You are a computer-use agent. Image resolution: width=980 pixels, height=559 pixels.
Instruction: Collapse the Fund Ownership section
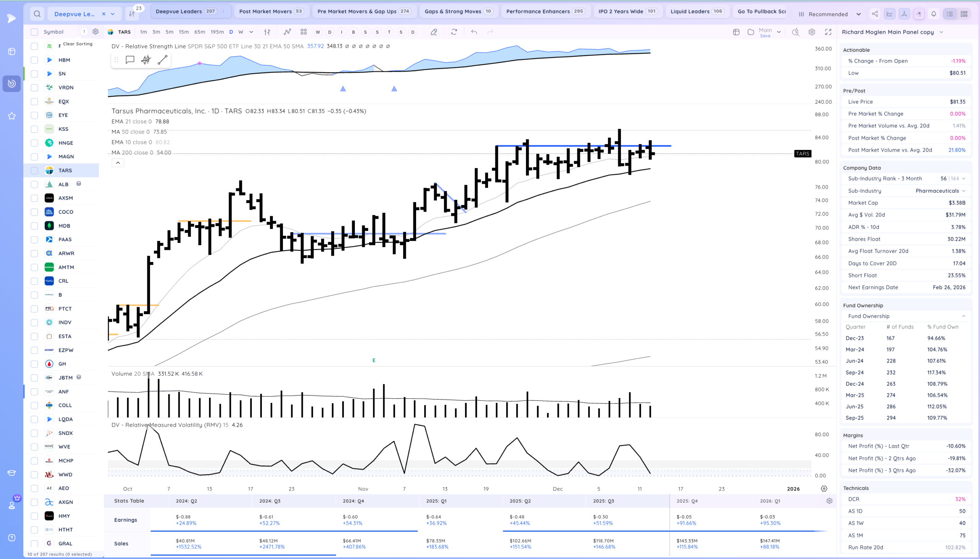click(x=964, y=316)
